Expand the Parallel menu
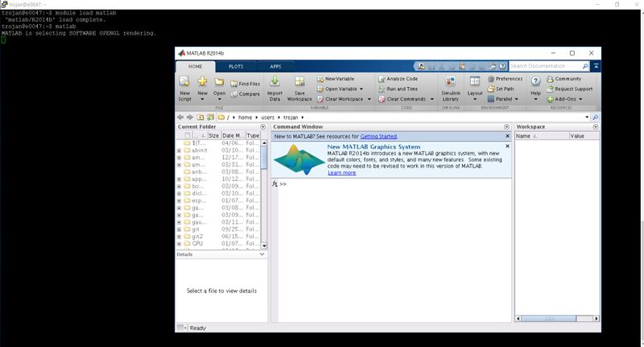644x347 pixels. click(503, 99)
